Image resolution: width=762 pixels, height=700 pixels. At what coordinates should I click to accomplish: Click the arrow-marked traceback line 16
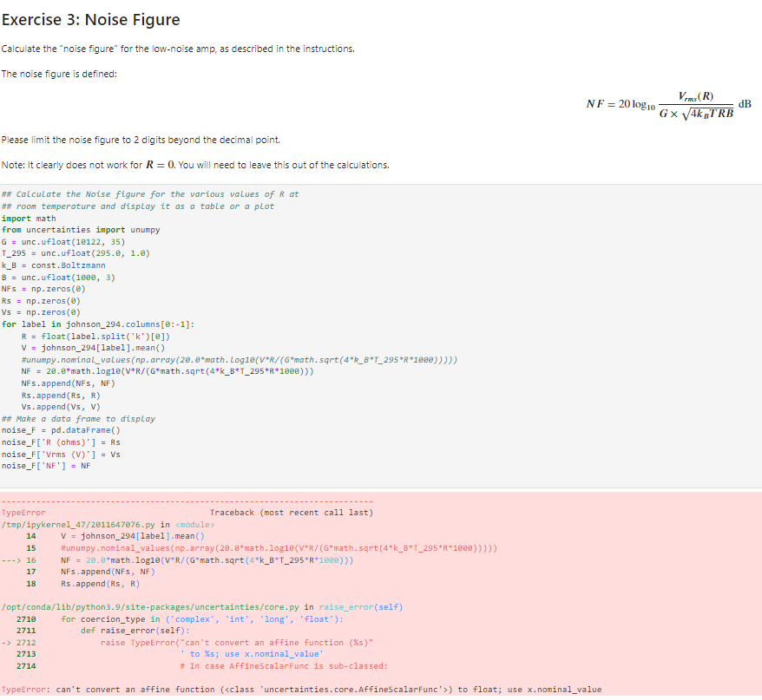tap(177, 560)
